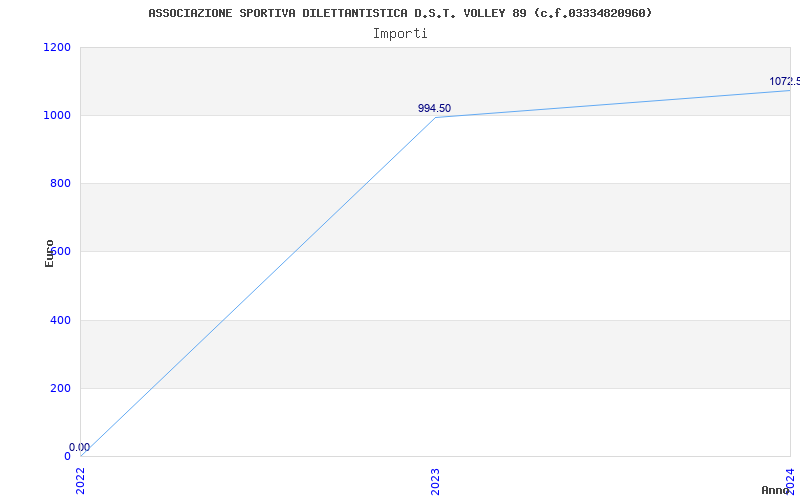Click the 1200 y-axis tick label
Screen dimensions: 800x500
(x=57, y=47)
